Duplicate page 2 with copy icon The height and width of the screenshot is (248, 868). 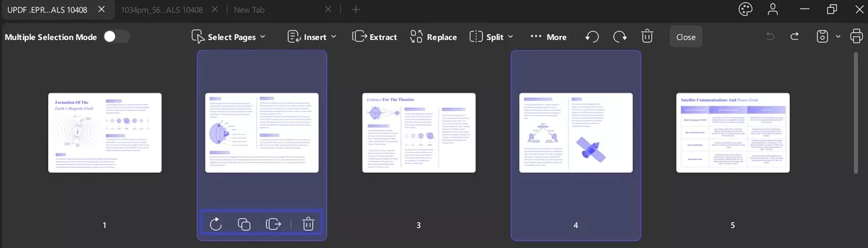coord(244,224)
